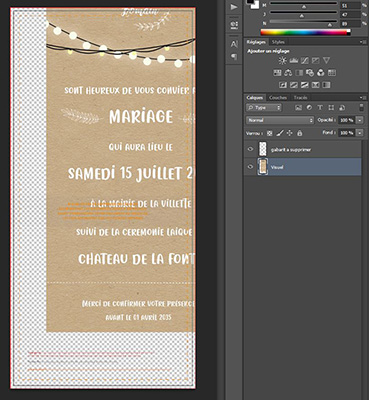The width and height of the screenshot is (369, 400).
Task: Open the Normal blend mode dropdown
Action: coord(280,120)
